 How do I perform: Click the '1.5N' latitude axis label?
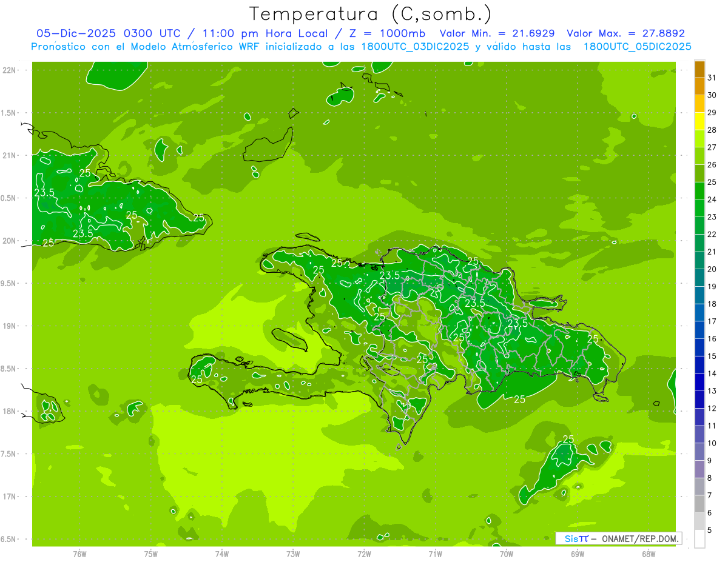click(9, 113)
